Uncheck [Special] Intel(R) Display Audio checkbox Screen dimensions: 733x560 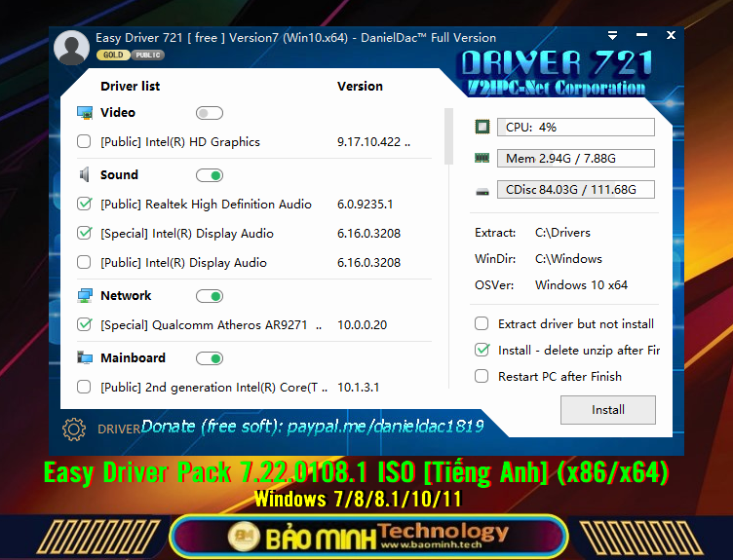84,233
